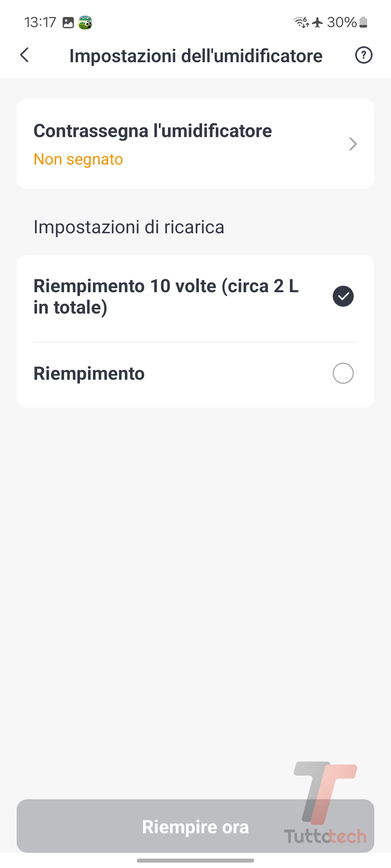Screen dimensions: 391x868
Task: Tap the battery icon in status bar
Action: (364, 22)
